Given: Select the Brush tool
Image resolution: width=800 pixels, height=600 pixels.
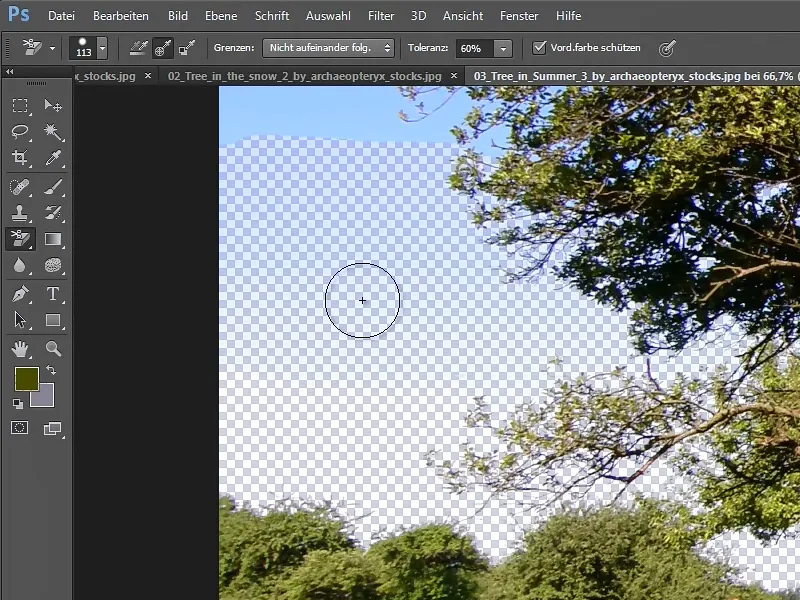Looking at the screenshot, I should coord(53,187).
